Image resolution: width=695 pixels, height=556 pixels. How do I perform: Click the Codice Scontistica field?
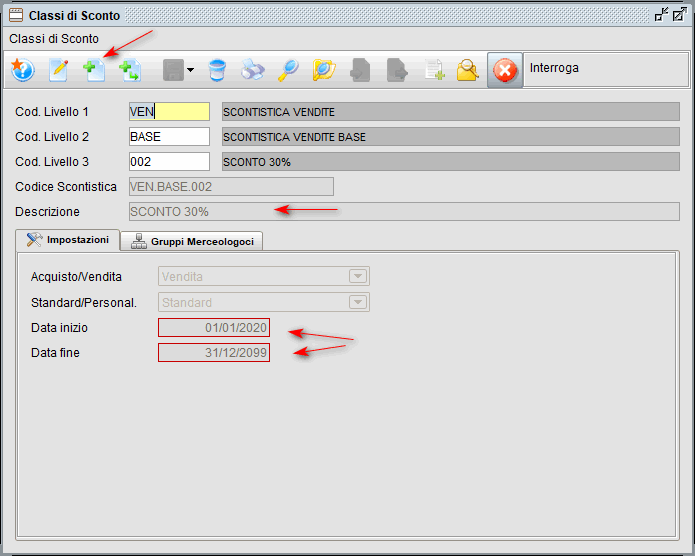coord(231,187)
